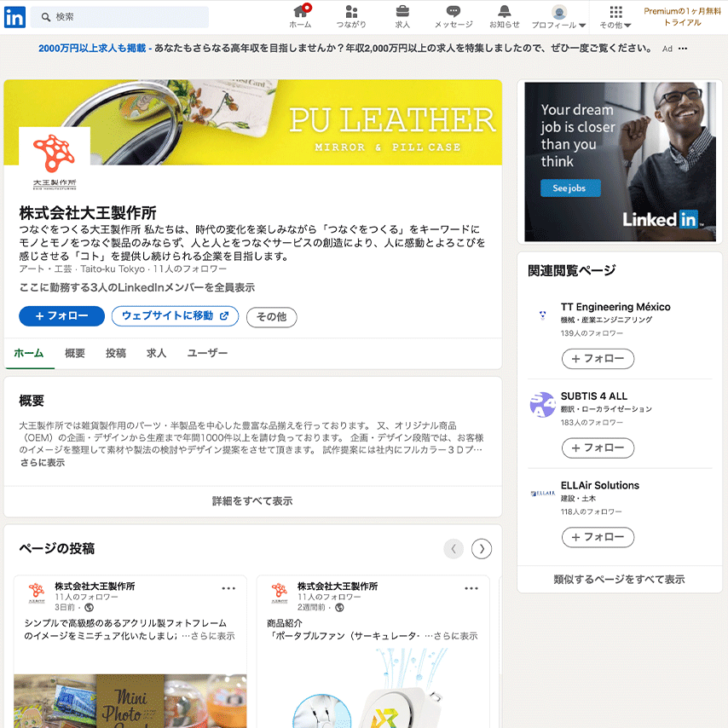Click the ページの投稿 heading
728x728 pixels.
coord(56,549)
